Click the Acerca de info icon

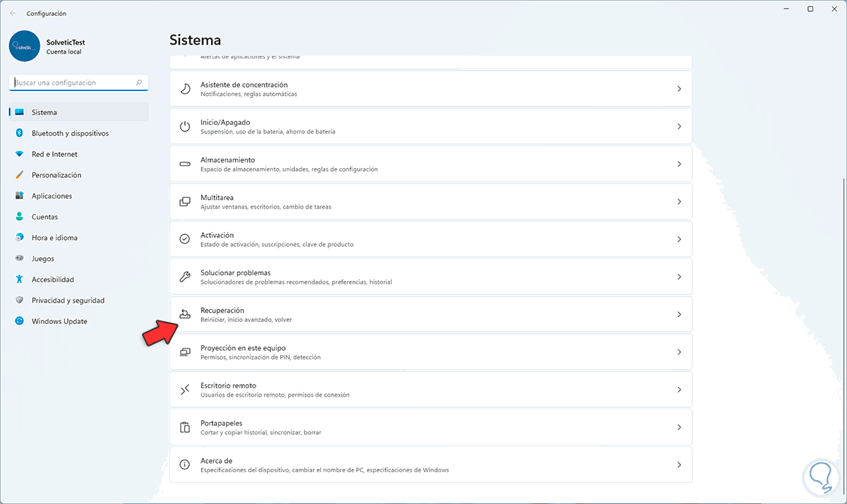[185, 464]
